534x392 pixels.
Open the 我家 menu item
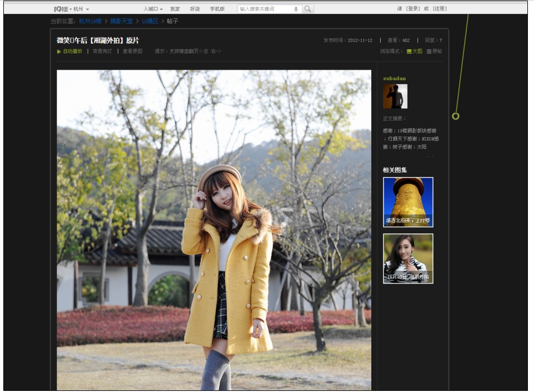(175, 8)
